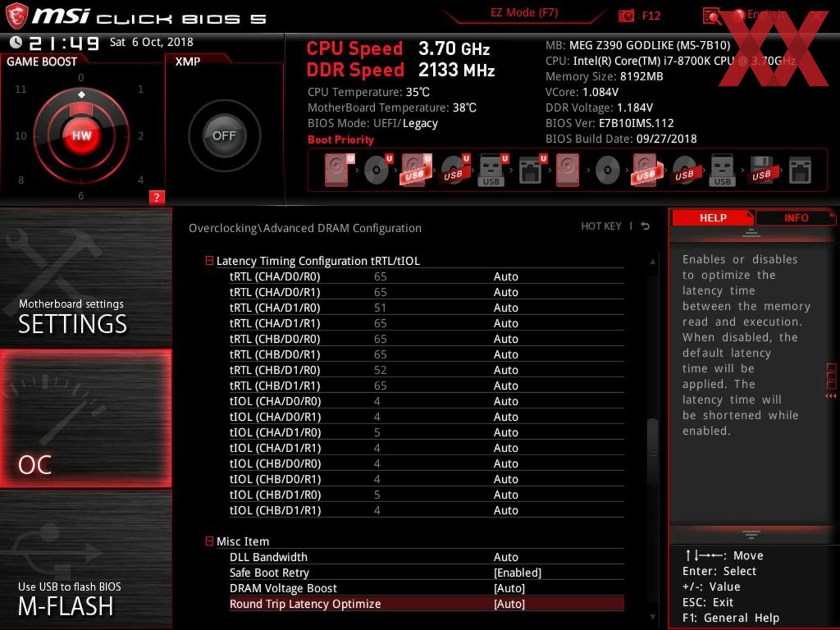This screenshot has width=840, height=630.
Task: Click the F12 screenshot camera icon
Action: pyautogui.click(x=626, y=16)
